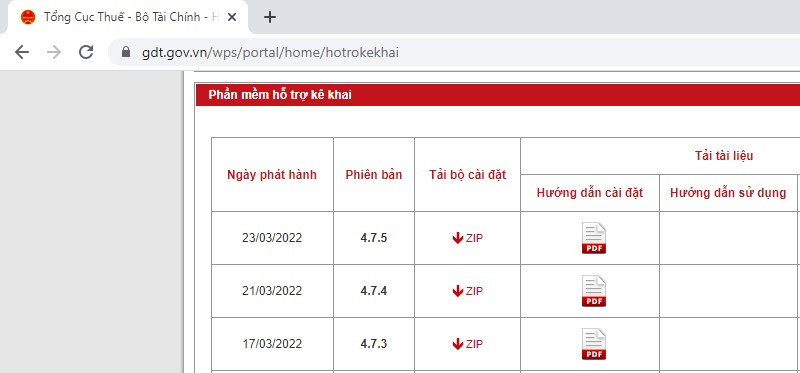800x373 pixels.
Task: Open a new browser tab
Action: point(270,17)
